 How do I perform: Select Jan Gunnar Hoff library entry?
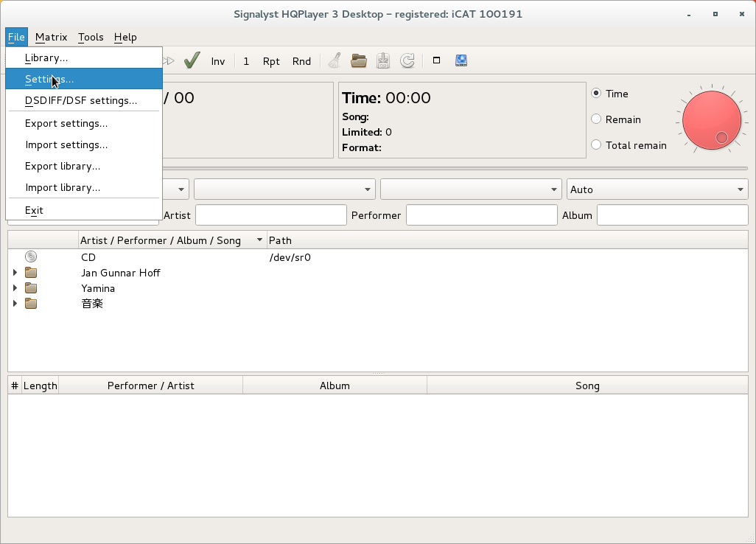coord(378,273)
